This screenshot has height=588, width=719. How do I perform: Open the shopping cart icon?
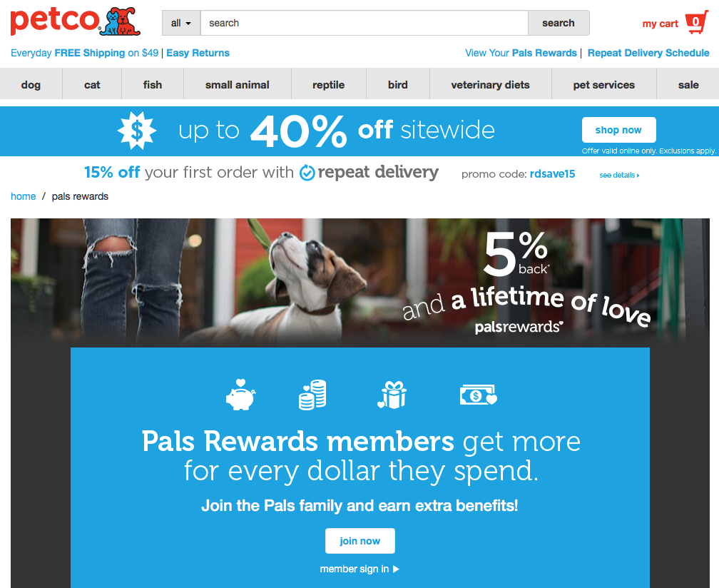pos(696,22)
